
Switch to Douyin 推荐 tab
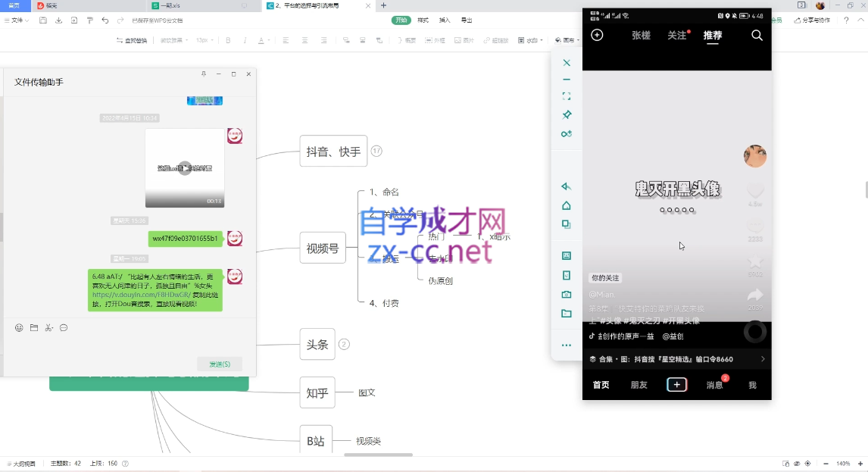(x=713, y=36)
